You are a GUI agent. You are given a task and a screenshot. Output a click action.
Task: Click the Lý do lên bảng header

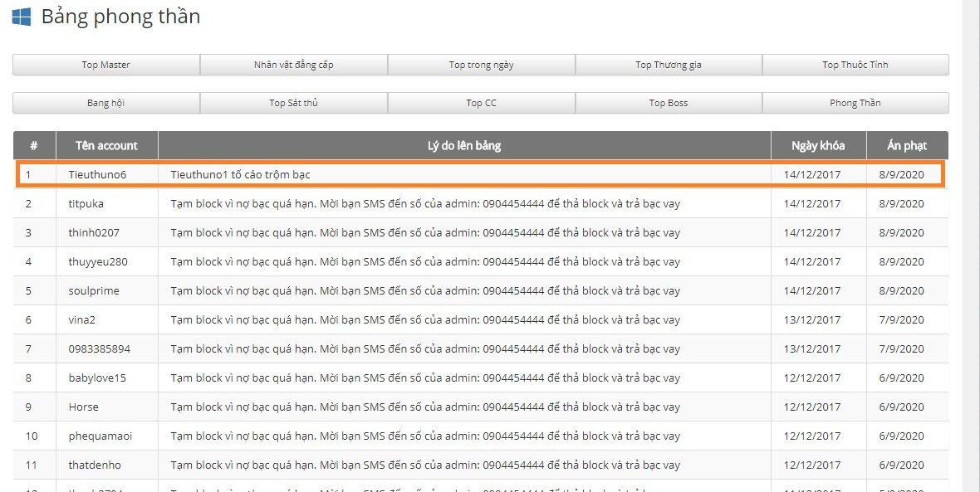[x=464, y=145]
